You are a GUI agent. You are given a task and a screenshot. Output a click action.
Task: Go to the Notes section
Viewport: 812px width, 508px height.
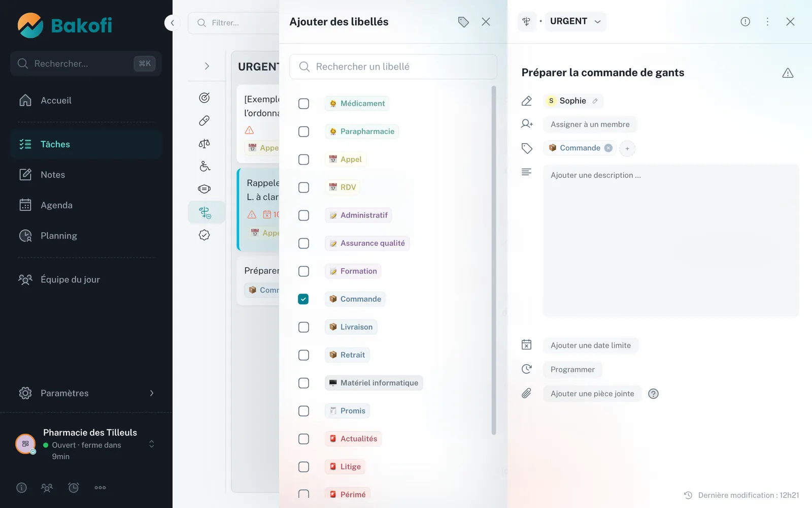point(86,175)
